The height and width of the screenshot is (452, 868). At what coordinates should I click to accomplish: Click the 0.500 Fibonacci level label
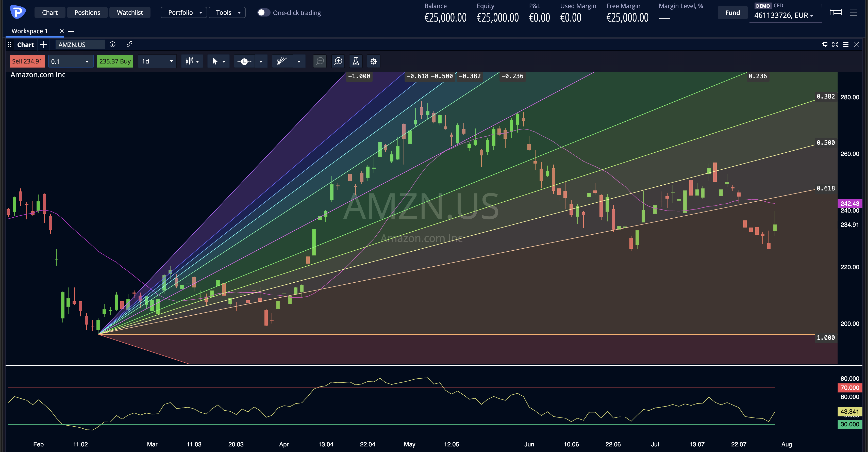[x=826, y=142]
